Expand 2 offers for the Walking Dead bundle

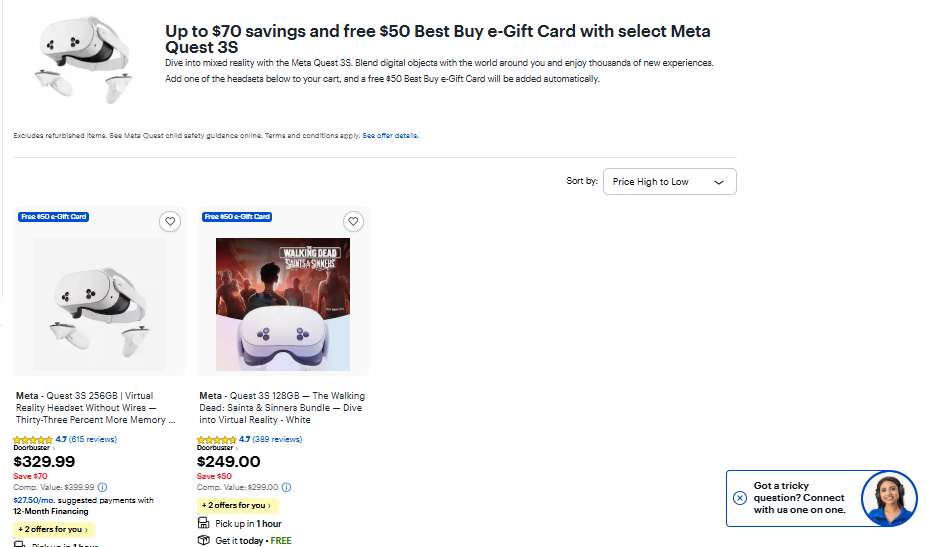tap(237, 506)
